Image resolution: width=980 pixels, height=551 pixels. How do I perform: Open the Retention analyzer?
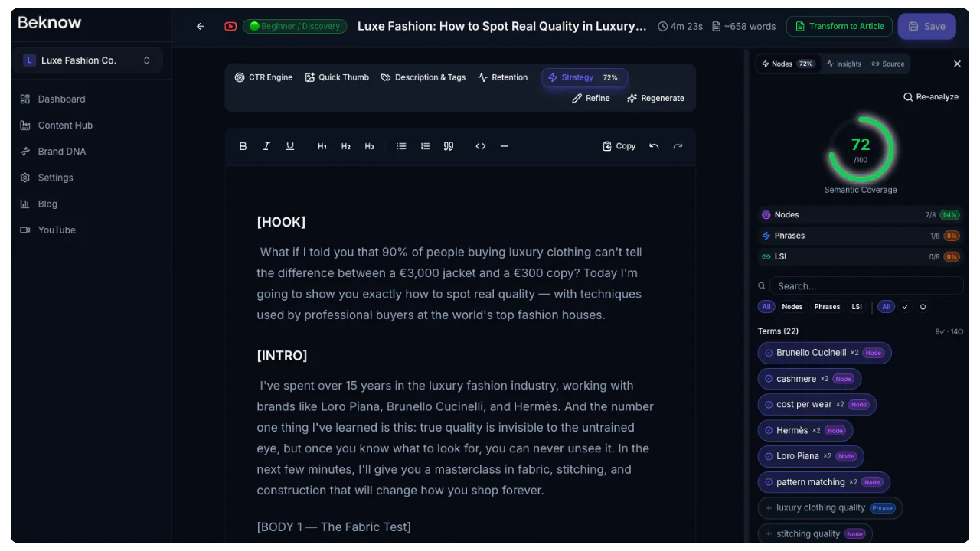tap(503, 77)
